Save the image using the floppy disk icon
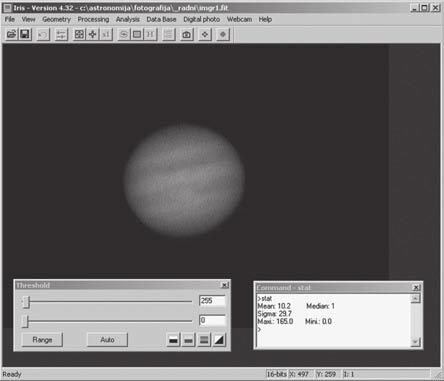Screen dimensions: 444x381 (x=25, y=34)
